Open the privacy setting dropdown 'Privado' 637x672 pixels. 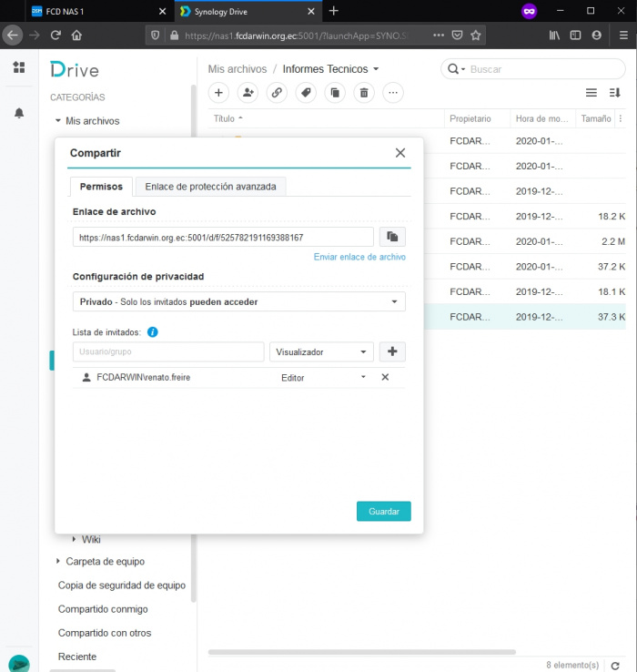coord(239,301)
